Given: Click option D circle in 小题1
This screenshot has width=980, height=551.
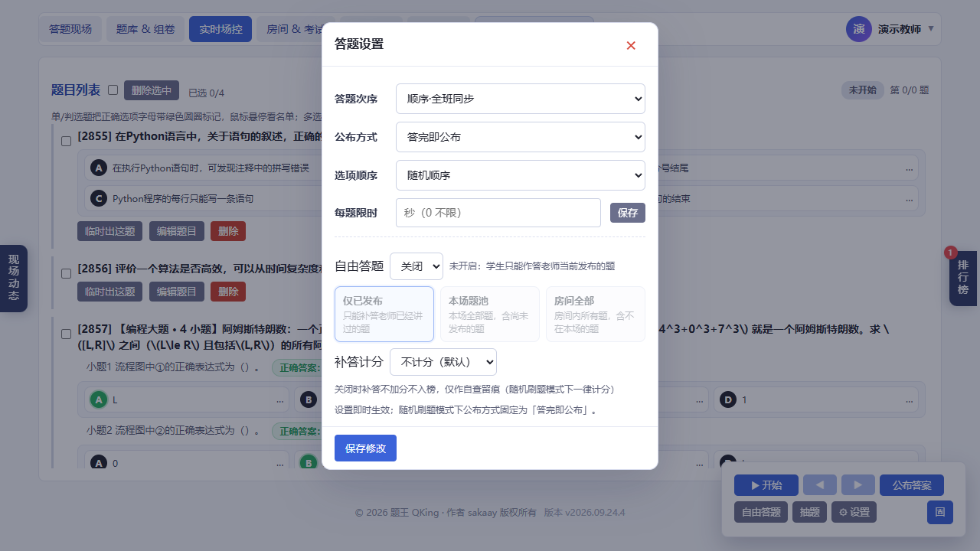Looking at the screenshot, I should click(728, 399).
